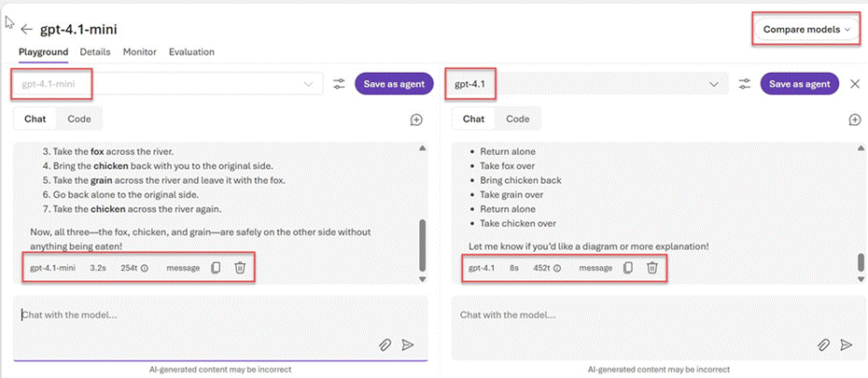Copy the gpt-4.1 response

point(628,268)
